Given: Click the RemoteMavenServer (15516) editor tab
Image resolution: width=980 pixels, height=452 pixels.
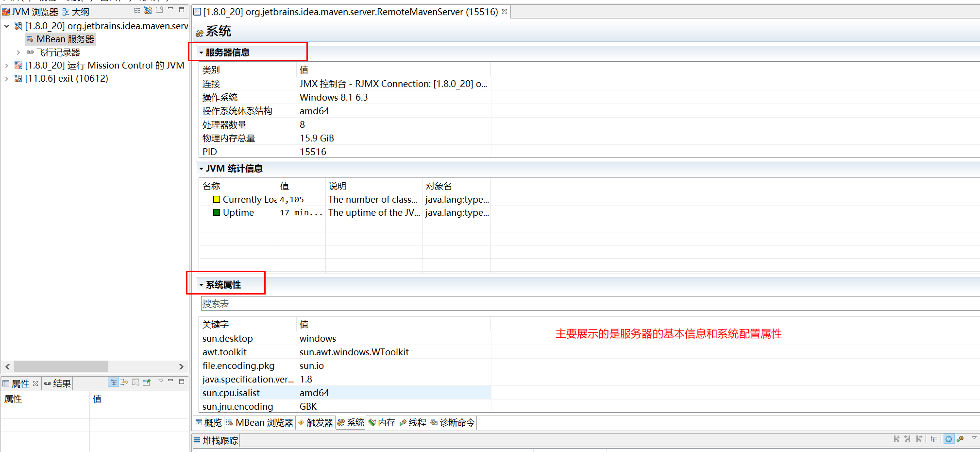Looking at the screenshot, I should pyautogui.click(x=351, y=12).
